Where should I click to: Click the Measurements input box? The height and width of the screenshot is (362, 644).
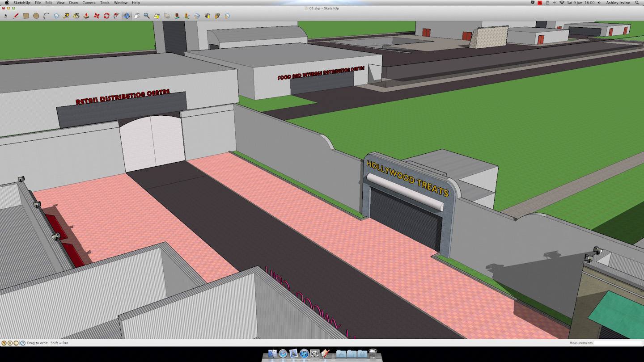[618, 343]
